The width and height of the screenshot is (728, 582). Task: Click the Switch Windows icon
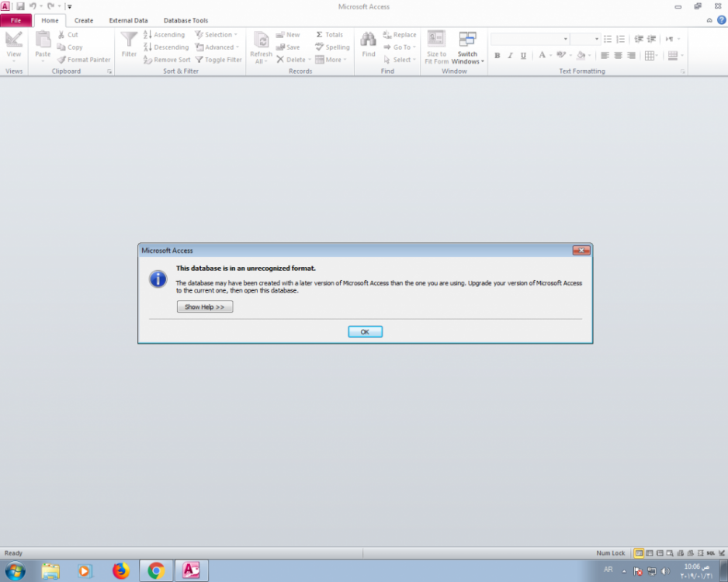point(467,40)
